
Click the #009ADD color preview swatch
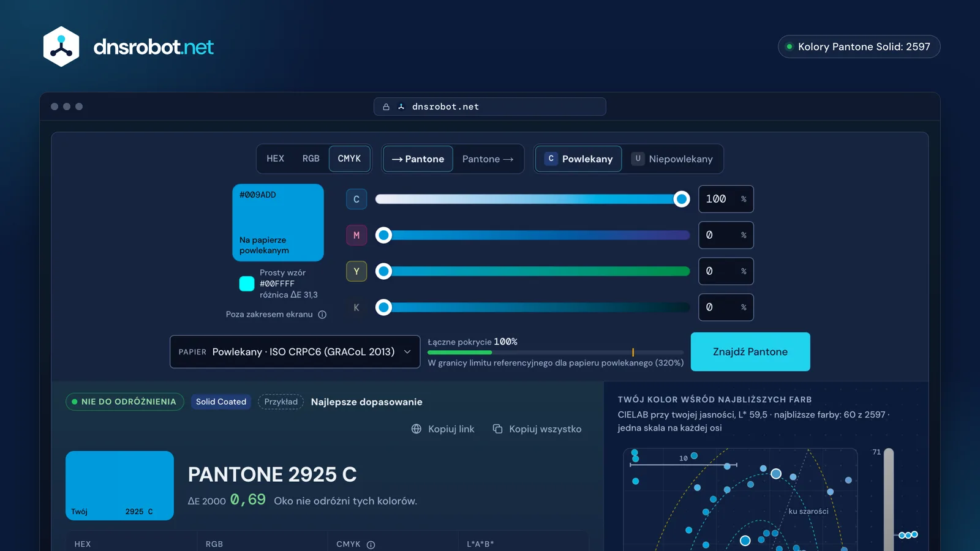click(278, 223)
